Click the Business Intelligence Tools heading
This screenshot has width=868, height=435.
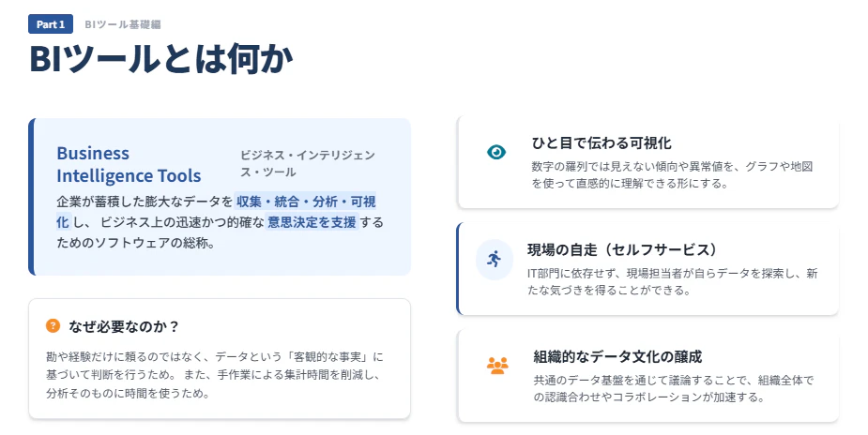(x=129, y=164)
